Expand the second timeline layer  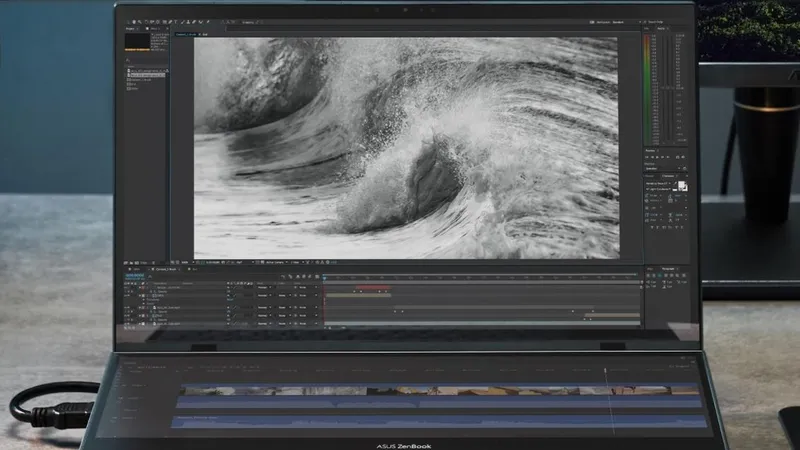coord(140,295)
